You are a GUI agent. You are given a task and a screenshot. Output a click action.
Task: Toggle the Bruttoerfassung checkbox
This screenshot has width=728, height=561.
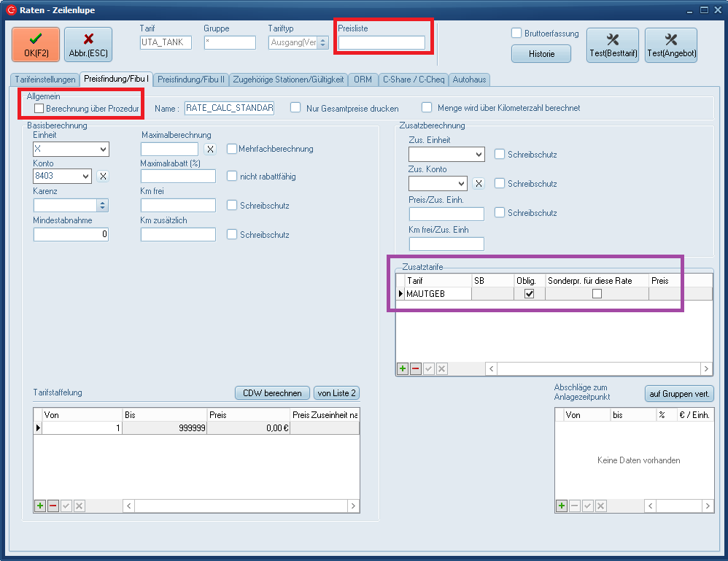[x=516, y=34]
